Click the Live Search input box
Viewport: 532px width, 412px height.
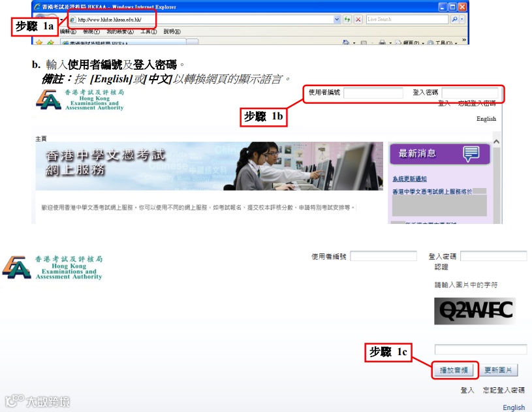pyautogui.click(x=407, y=20)
